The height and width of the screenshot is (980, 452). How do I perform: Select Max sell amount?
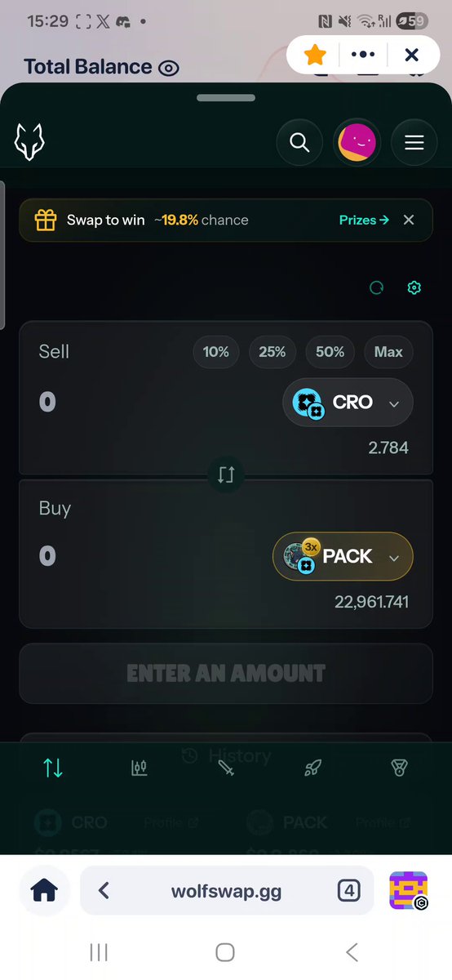(388, 352)
